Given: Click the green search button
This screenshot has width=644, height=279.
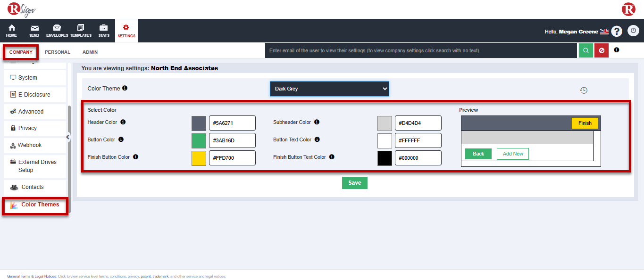Looking at the screenshot, I should [x=585, y=50].
